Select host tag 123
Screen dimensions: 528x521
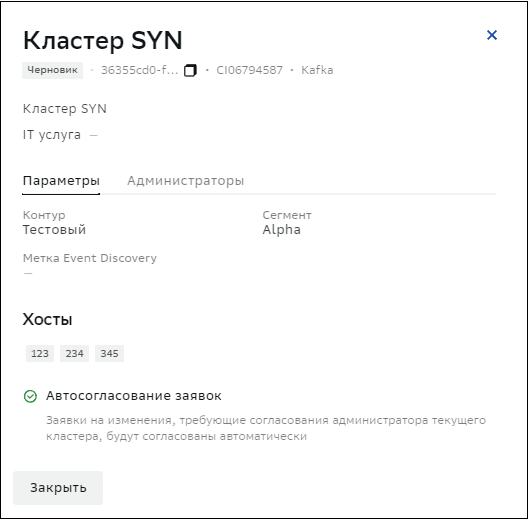(x=40, y=353)
